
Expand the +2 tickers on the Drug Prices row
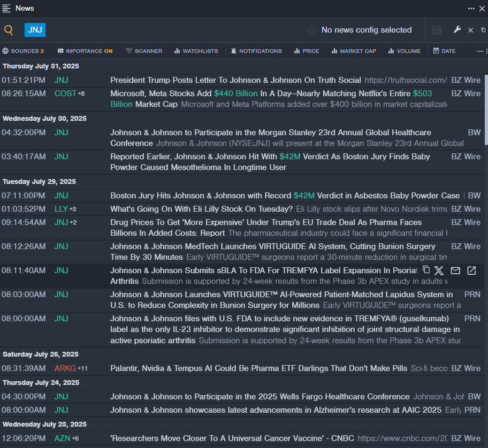[x=73, y=222]
